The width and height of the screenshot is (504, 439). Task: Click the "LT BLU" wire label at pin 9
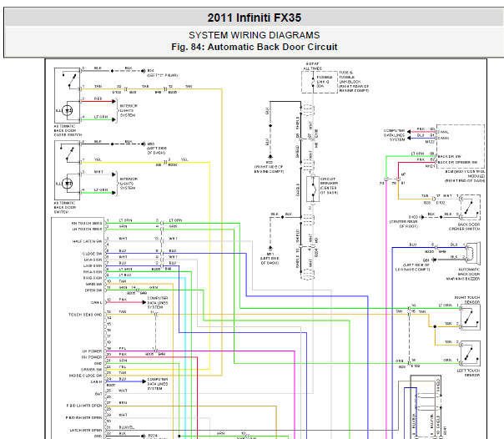(x=125, y=275)
